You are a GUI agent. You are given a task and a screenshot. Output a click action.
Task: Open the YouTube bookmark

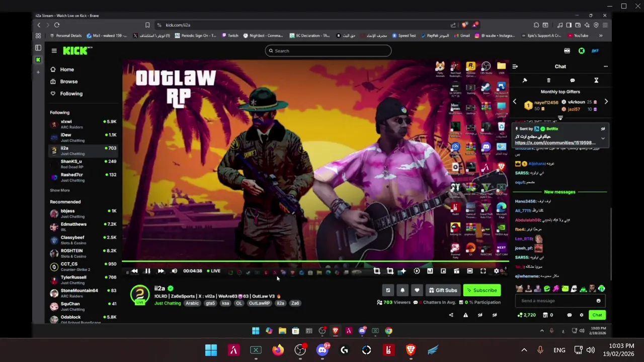(x=578, y=36)
